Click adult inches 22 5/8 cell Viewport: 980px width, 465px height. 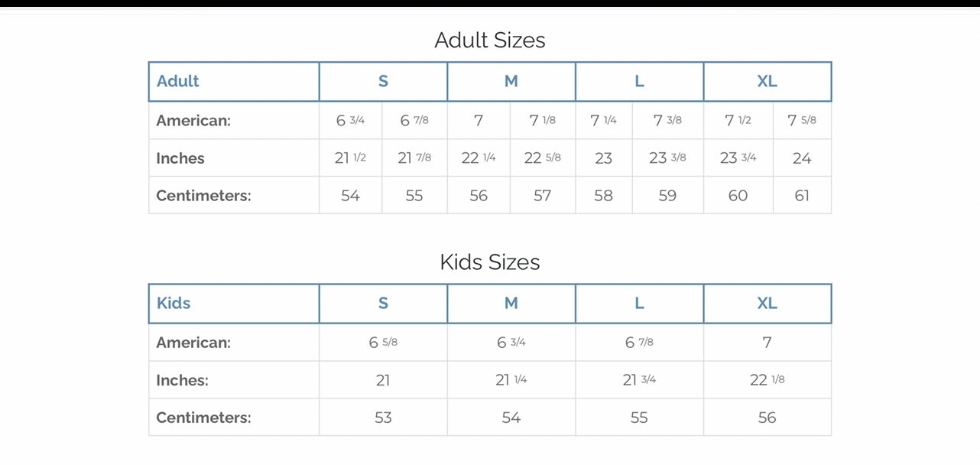pos(542,158)
